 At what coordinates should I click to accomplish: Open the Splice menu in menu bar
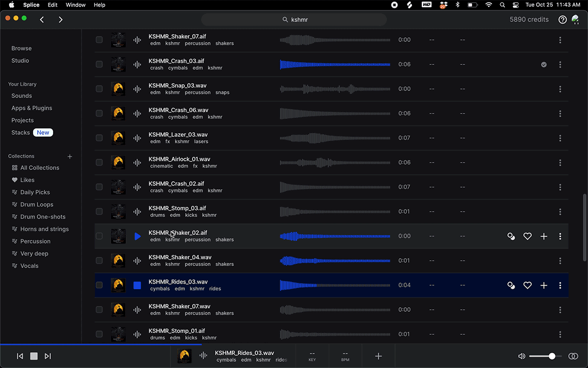[x=31, y=5]
